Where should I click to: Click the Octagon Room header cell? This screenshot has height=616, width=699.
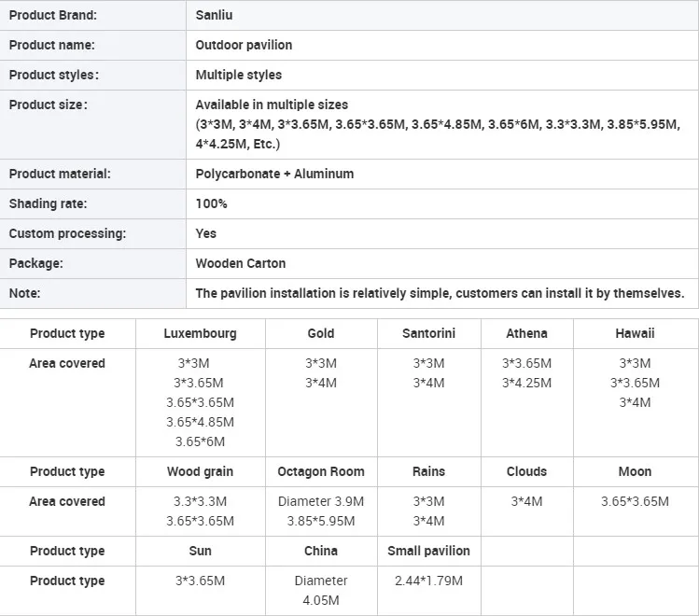click(x=321, y=471)
